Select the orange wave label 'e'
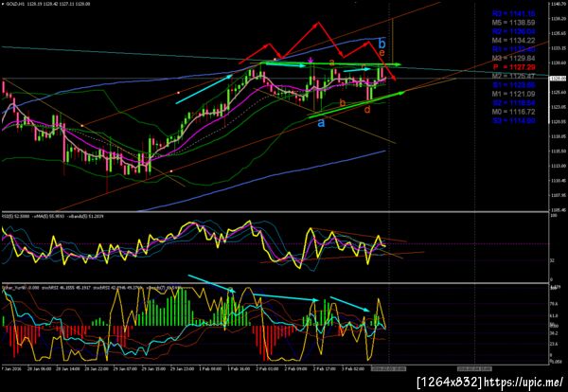Viewport: 568px width, 392px height. (x=382, y=53)
